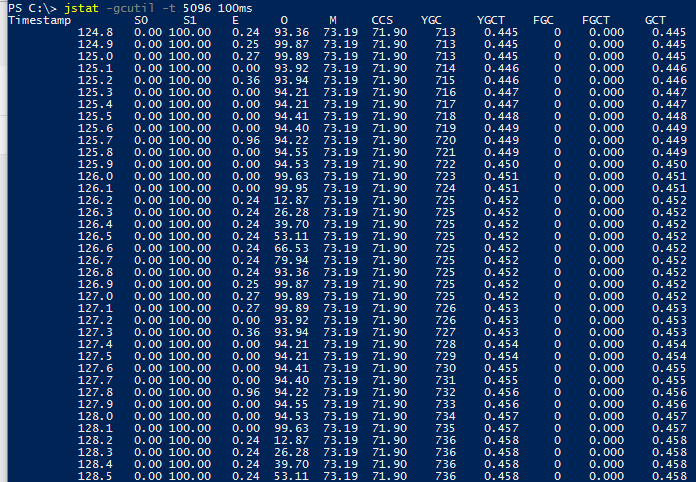Click YGC value 735
696x482 pixels.
[445, 428]
